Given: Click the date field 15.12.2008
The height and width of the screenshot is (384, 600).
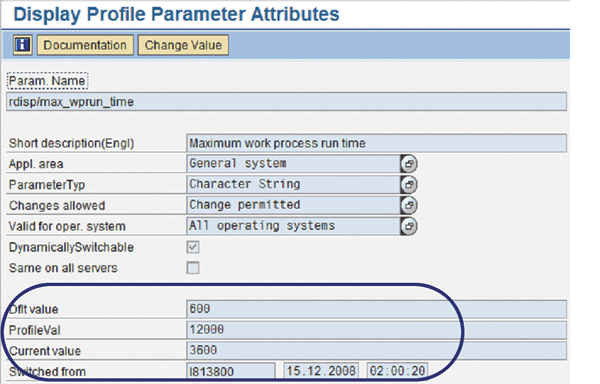Looking at the screenshot, I should (321, 371).
